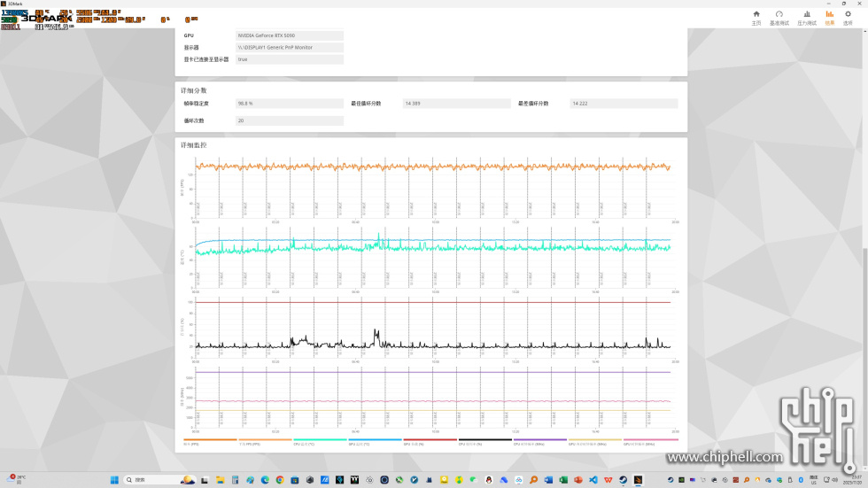
Task: Open Calculator from the taskbar
Action: pos(236,480)
